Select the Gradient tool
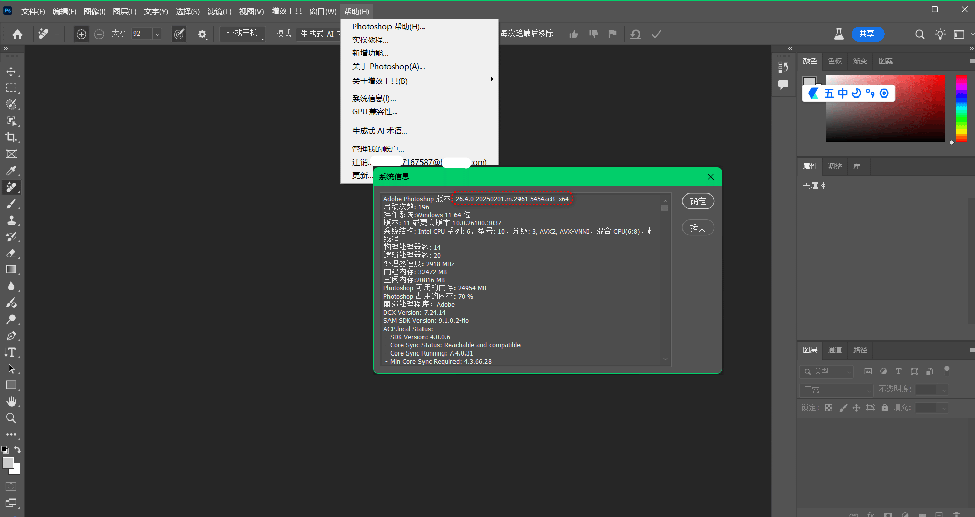The image size is (975, 517). [x=11, y=270]
